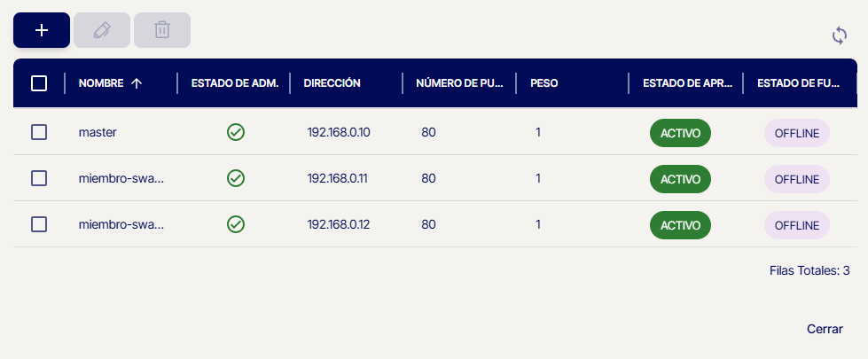
Task: Check the box for the 192.168.0.11 row
Action: [x=39, y=178]
